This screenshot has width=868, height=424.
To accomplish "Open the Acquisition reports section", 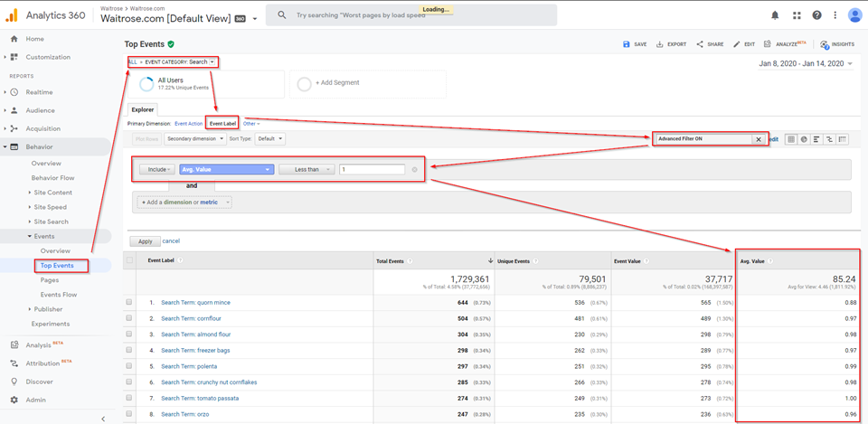I will coord(42,128).
